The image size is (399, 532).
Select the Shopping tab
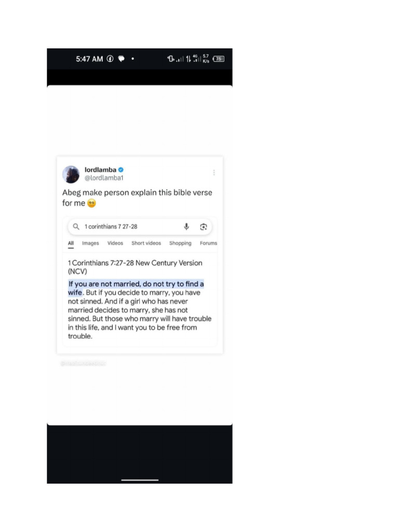180,243
